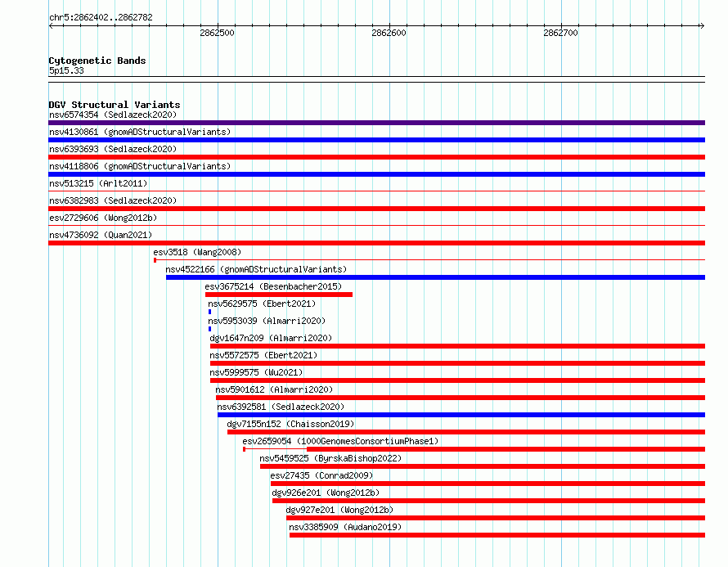
Task: Click the DGV Structural Variants track title
Action: click(x=115, y=105)
